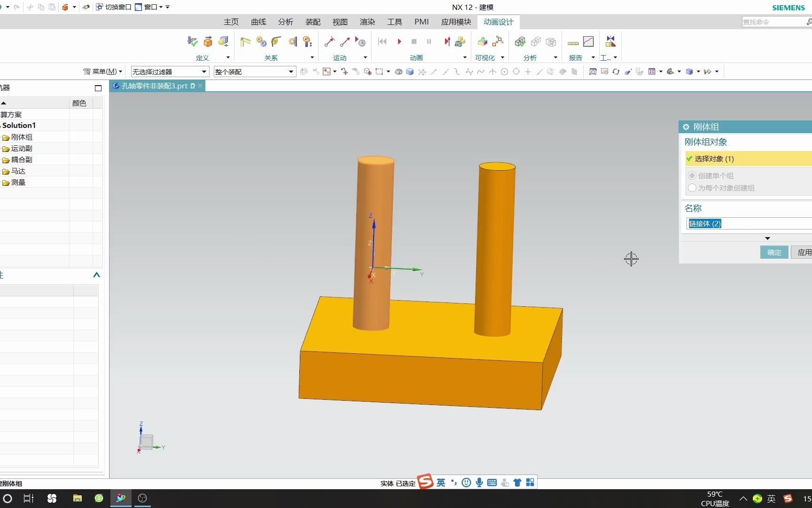Screen dimensions: 812x508
Task: Stop the animation playback
Action: coord(414,41)
